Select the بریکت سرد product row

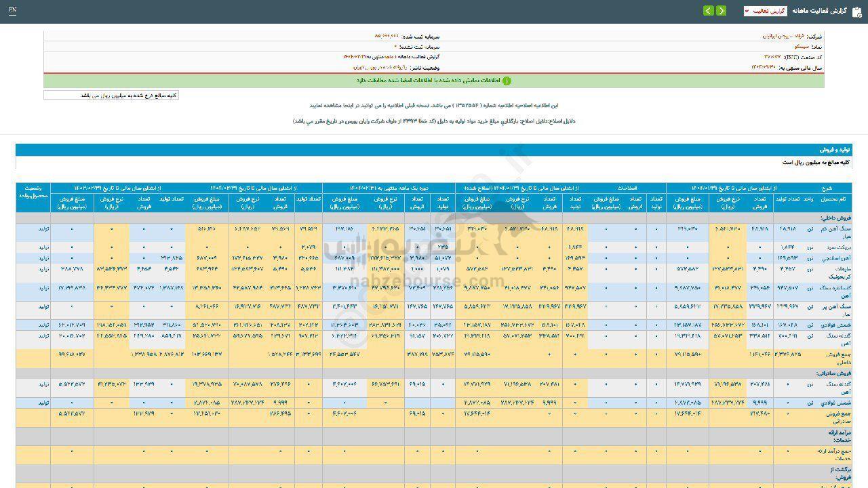(434, 248)
